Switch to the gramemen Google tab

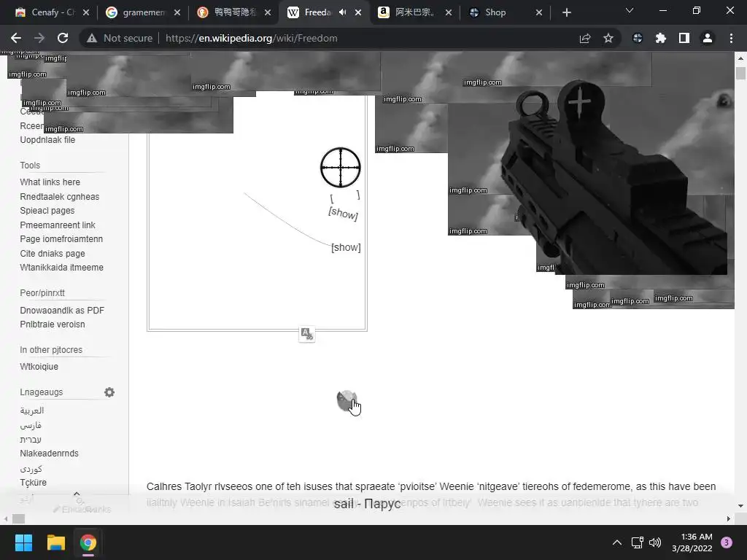[143, 12]
